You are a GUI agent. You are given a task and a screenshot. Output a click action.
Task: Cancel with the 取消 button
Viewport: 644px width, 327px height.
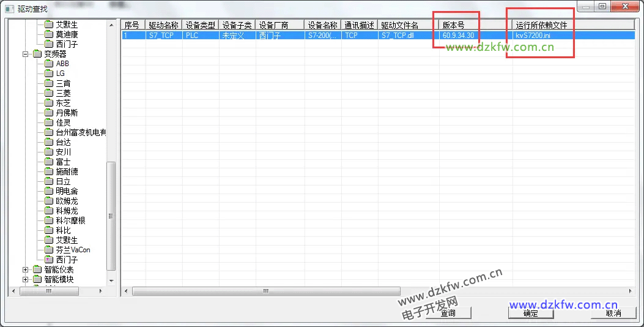[x=613, y=313]
